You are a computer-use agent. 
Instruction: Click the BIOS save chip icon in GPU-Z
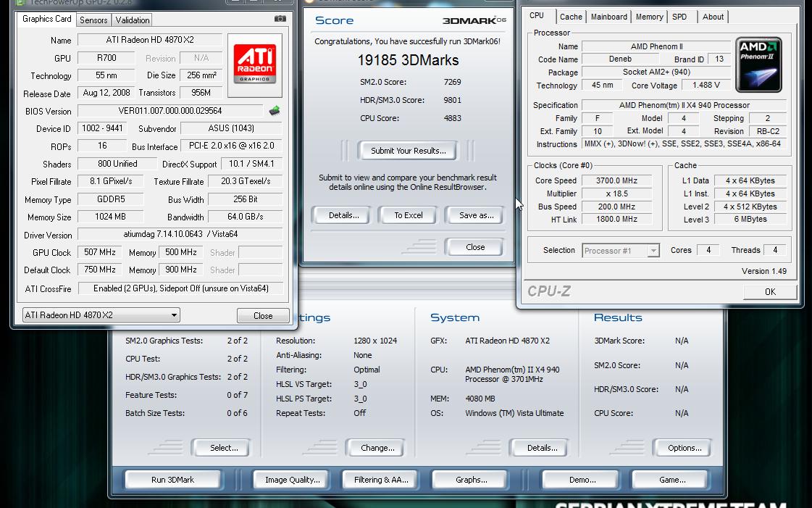pyautogui.click(x=275, y=110)
